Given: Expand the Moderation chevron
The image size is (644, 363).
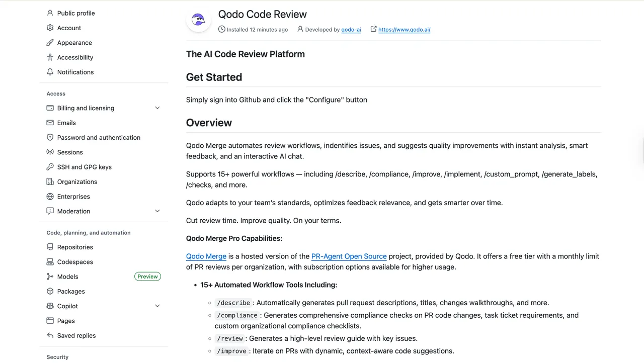Looking at the screenshot, I should (157, 211).
